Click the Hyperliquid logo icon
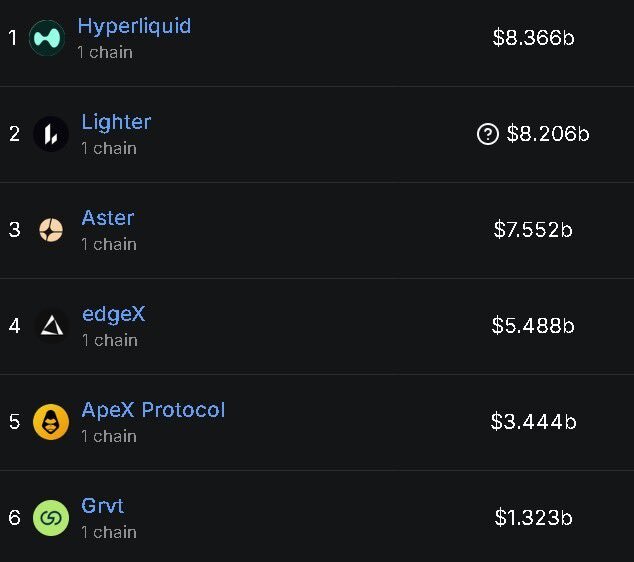 click(47, 38)
